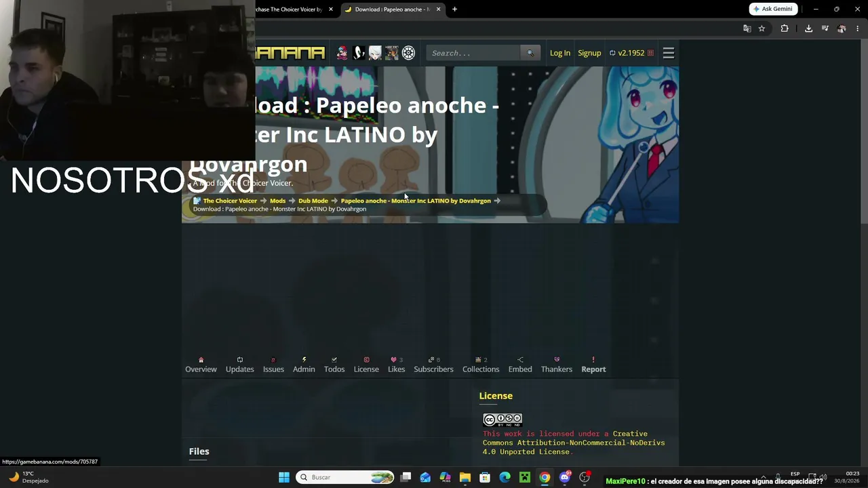Click the translate page icon
Screen dimensions: 868x488
pyautogui.click(x=747, y=28)
